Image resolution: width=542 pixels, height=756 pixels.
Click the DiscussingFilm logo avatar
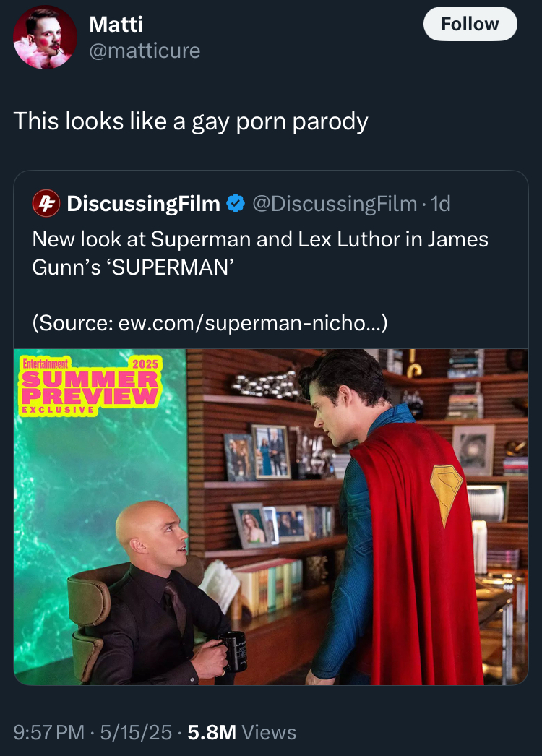[46, 204]
